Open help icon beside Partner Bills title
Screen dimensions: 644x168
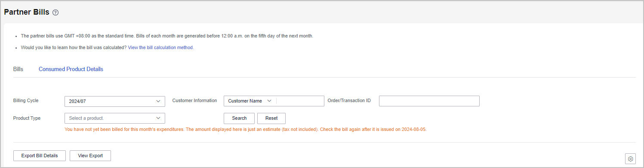tap(55, 13)
